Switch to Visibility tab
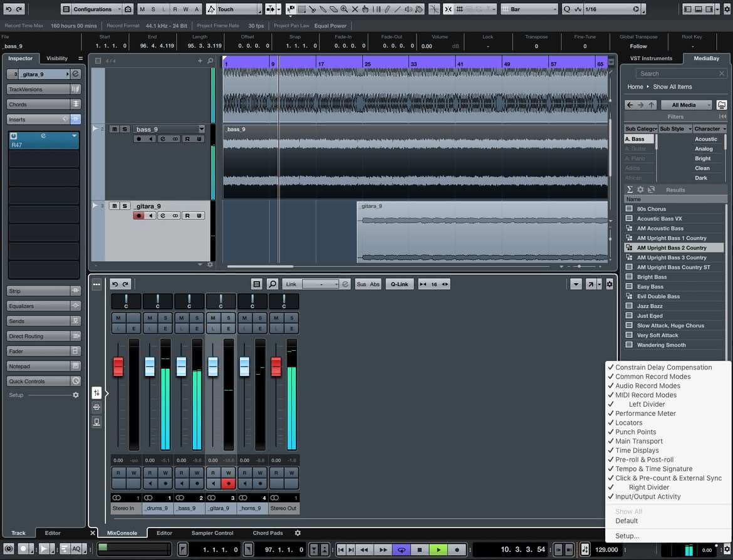The height and width of the screenshot is (560, 733). click(x=57, y=58)
